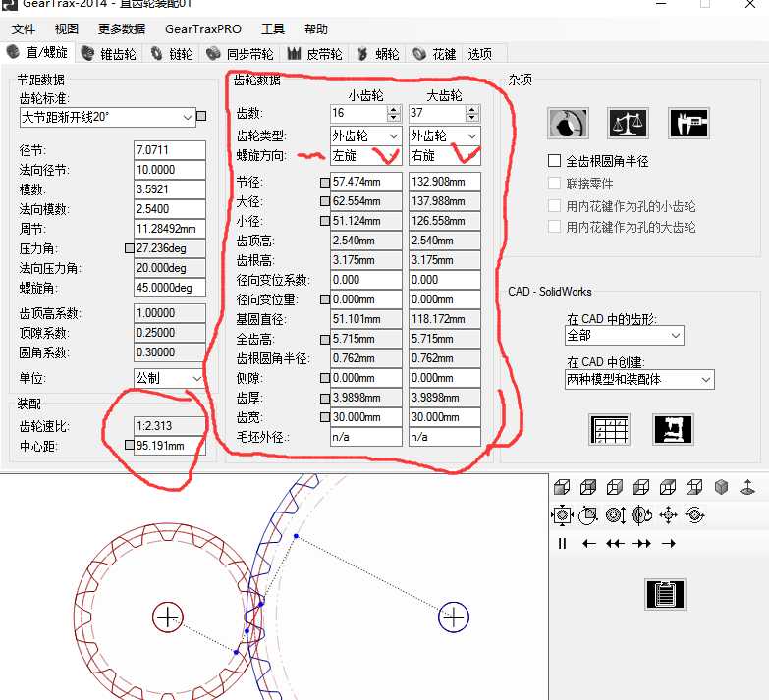Click the 法向模数 input field
Screen dimensions: 769x700
pos(170,209)
